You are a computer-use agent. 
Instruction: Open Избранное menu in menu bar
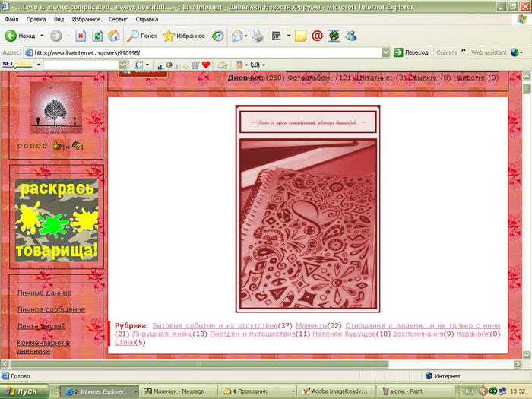click(x=86, y=19)
